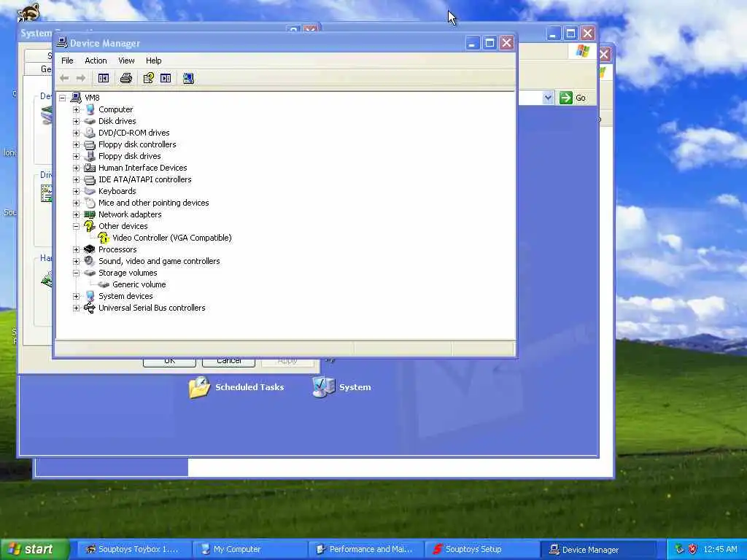Image resolution: width=747 pixels, height=560 pixels.
Task: Expand IDE ATA/ATAPI controllers node
Action: tap(76, 179)
